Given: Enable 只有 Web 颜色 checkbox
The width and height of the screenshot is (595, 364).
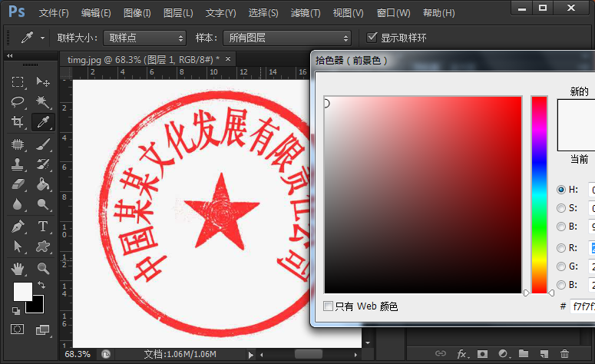Looking at the screenshot, I should [x=329, y=306].
